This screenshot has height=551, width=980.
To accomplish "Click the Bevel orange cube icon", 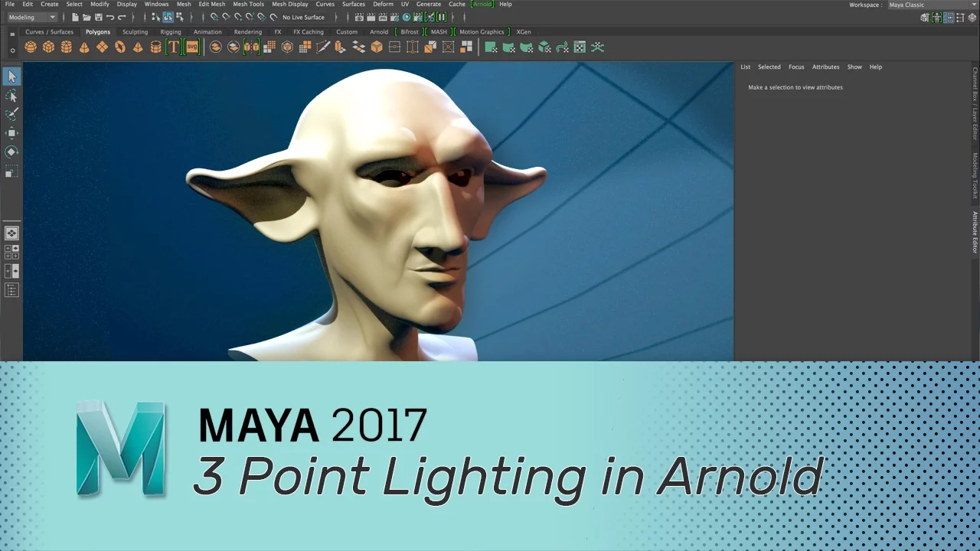I will tap(377, 47).
